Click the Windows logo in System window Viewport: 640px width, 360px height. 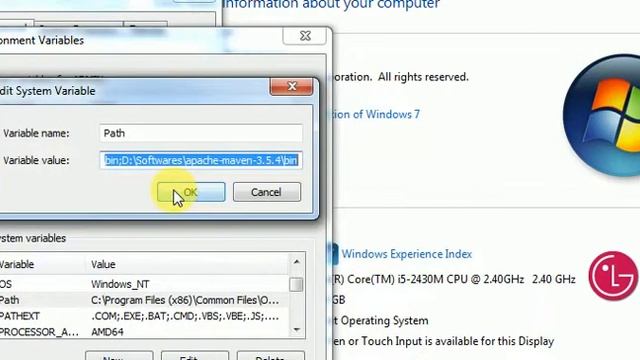(x=601, y=115)
